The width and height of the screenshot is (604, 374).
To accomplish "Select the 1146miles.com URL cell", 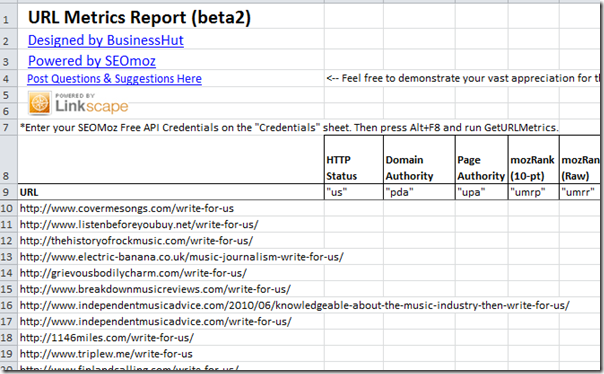I will (x=171, y=338).
